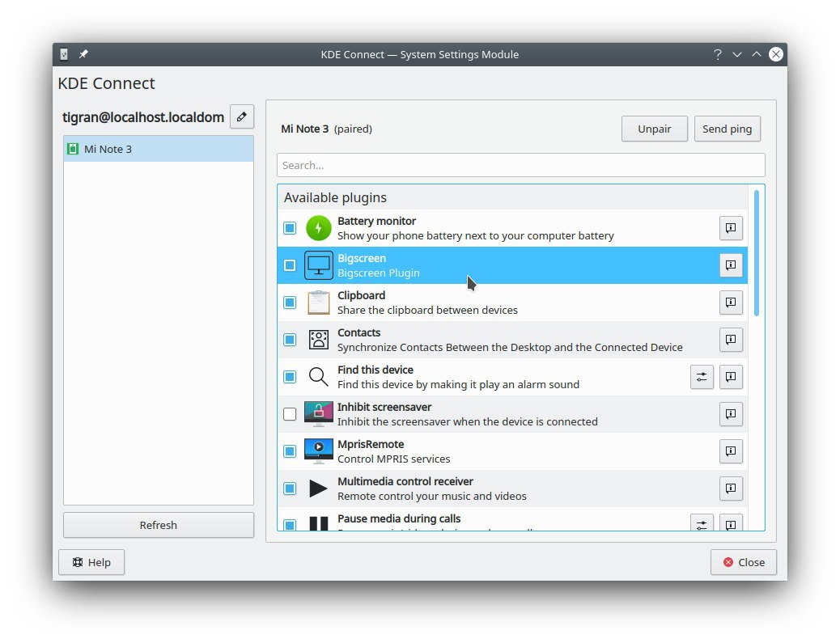
Task: Send ping to the phone
Action: 727,129
